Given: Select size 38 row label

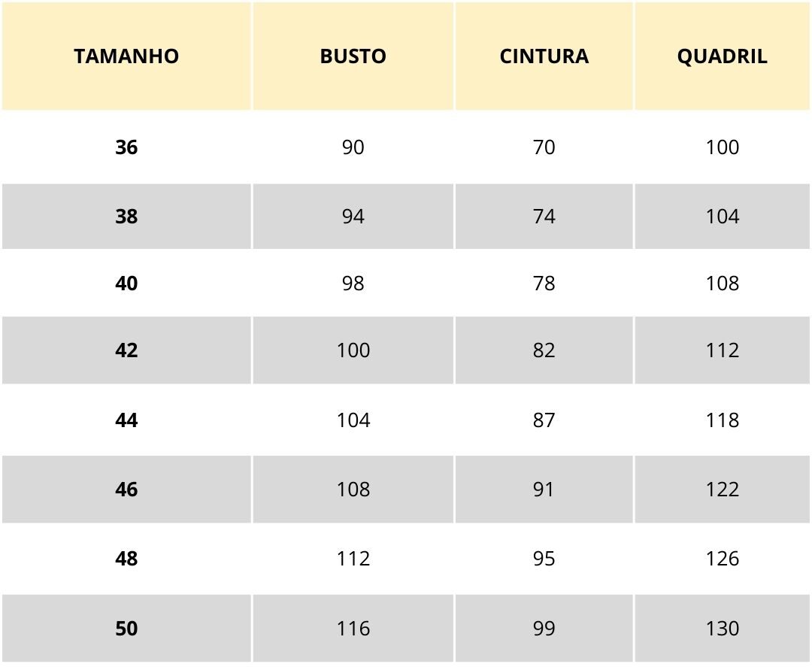Looking at the screenshot, I should 126,217.
